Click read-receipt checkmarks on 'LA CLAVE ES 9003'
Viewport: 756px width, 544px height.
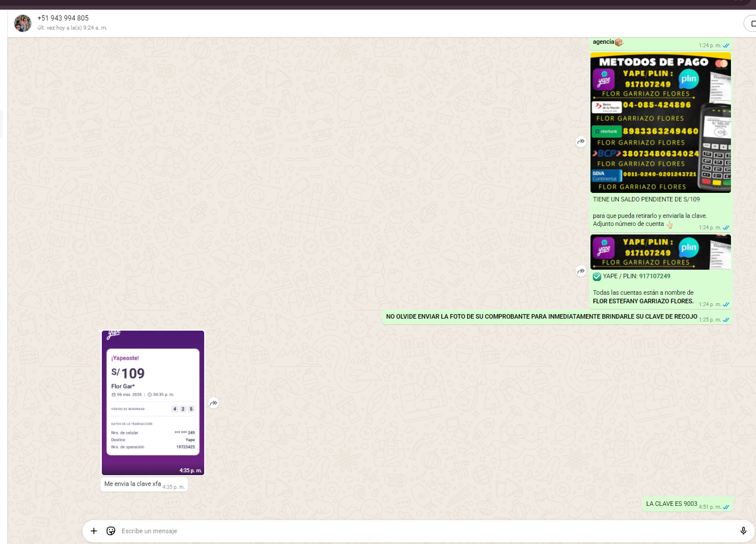[x=726, y=507]
